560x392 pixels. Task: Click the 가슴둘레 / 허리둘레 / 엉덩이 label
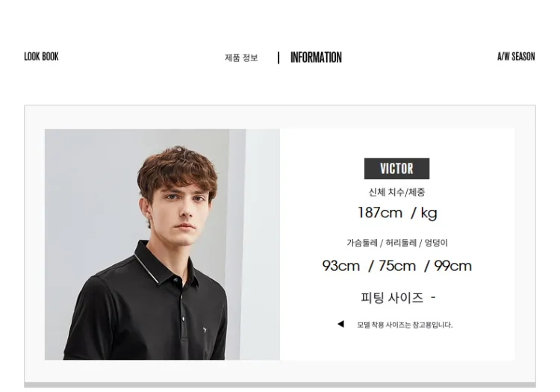pos(396,243)
